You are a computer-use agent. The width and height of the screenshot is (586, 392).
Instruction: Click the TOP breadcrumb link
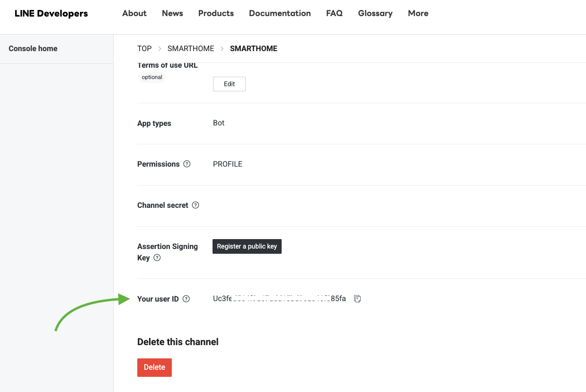pyautogui.click(x=144, y=48)
